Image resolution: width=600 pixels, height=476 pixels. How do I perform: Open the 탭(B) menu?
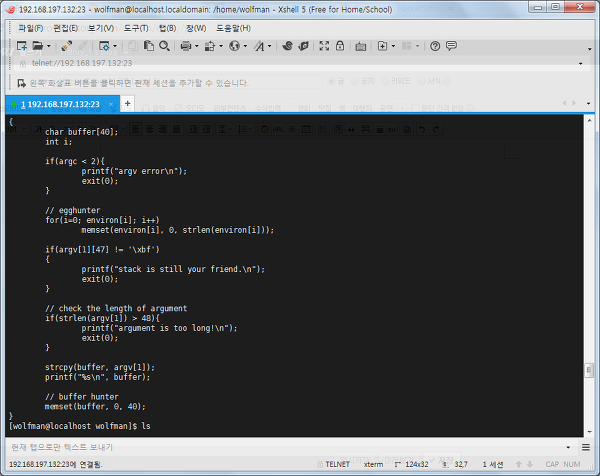[x=168, y=28]
